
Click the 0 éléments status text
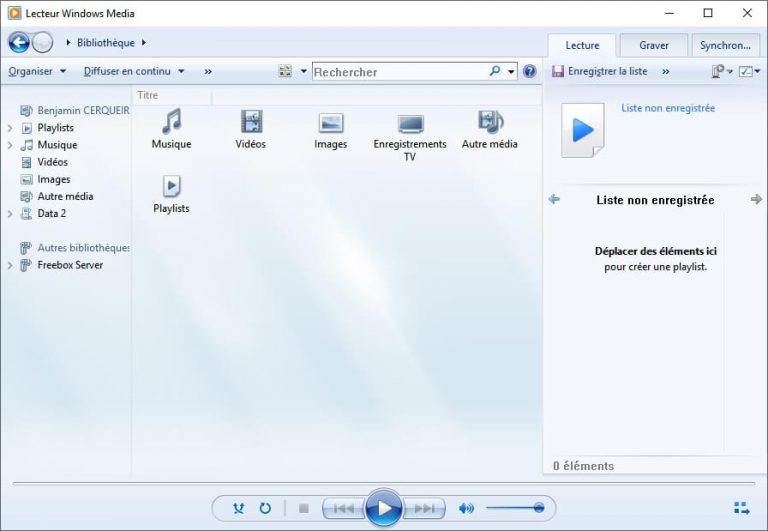pos(583,466)
